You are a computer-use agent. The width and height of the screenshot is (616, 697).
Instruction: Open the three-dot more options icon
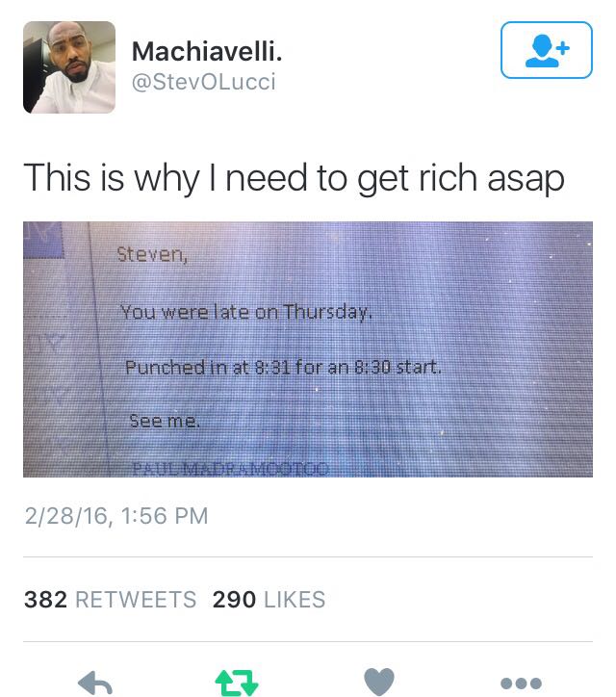(x=521, y=683)
